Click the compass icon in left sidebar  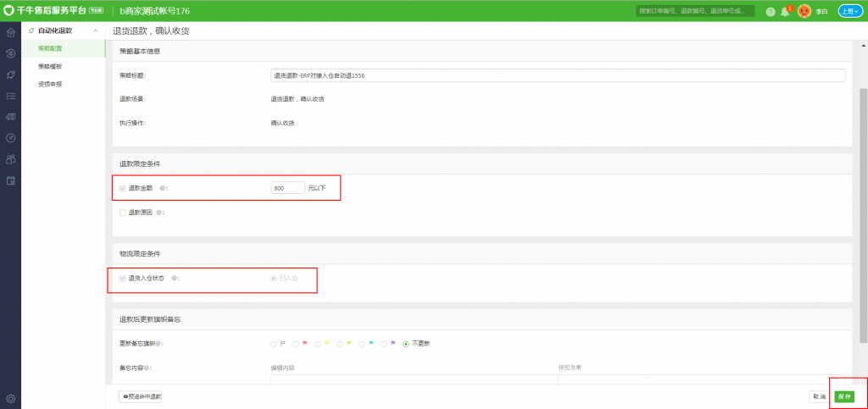pyautogui.click(x=10, y=137)
